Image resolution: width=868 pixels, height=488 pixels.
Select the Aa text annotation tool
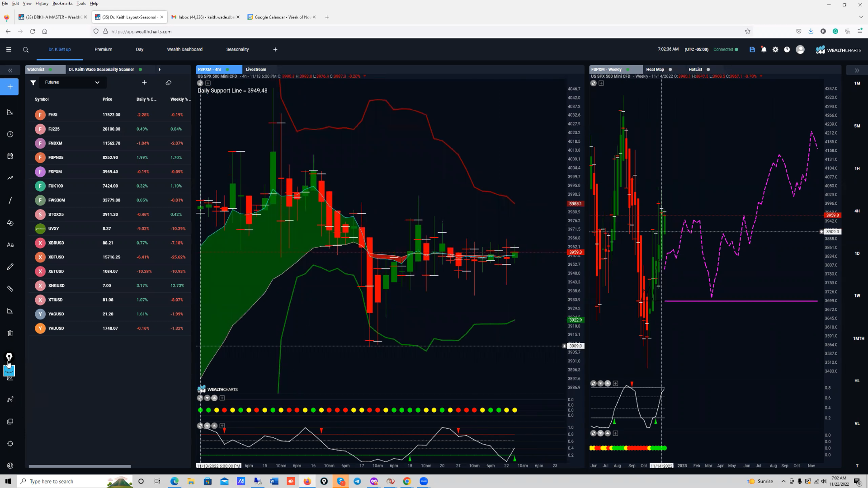pos(10,245)
